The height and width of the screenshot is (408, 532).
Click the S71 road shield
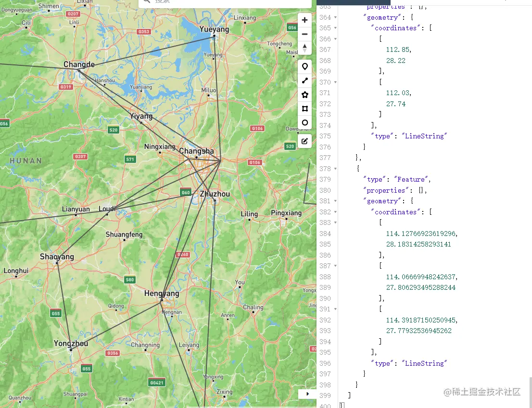(x=130, y=159)
